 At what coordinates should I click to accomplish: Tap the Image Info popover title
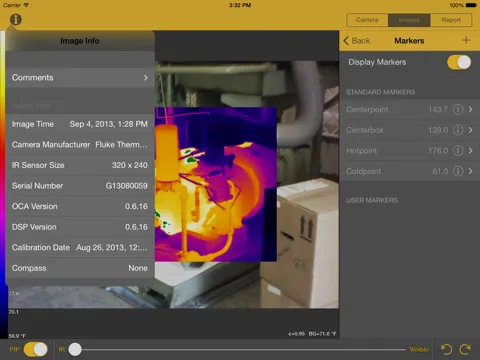(80, 41)
